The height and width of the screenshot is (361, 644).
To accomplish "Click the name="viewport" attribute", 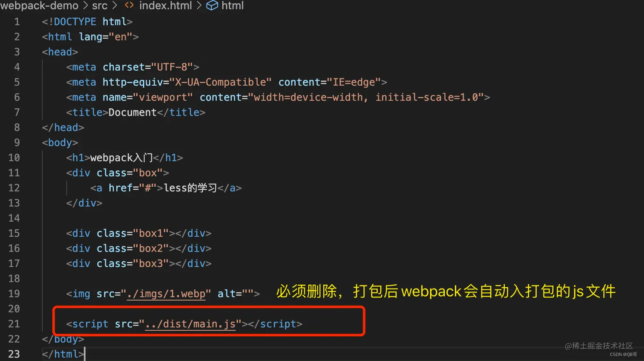I will click(148, 98).
